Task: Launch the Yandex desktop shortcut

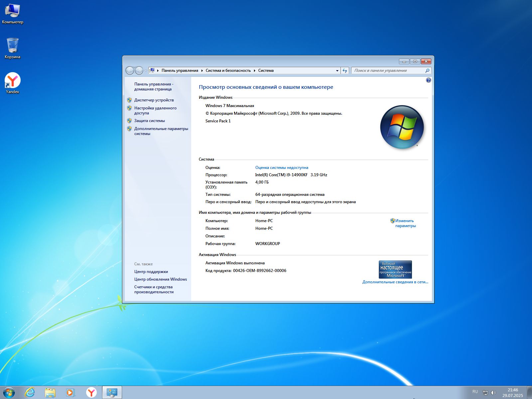Action: pos(13,83)
